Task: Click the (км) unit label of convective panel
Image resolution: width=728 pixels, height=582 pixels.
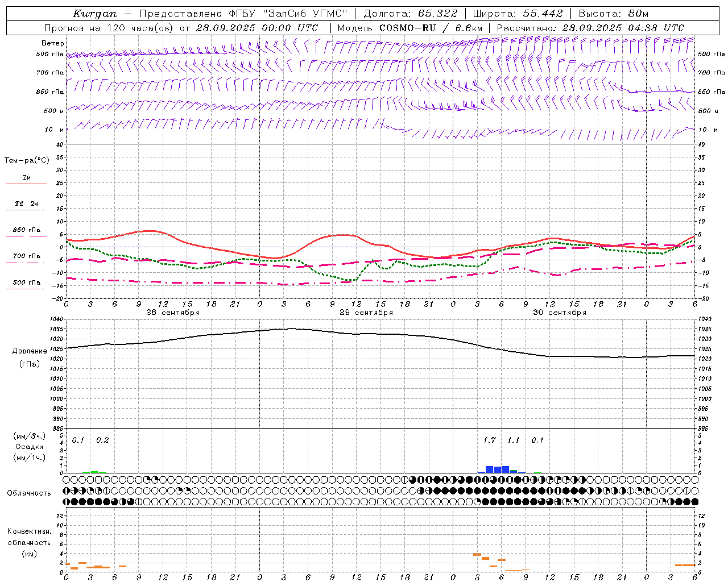Action: click(30, 554)
